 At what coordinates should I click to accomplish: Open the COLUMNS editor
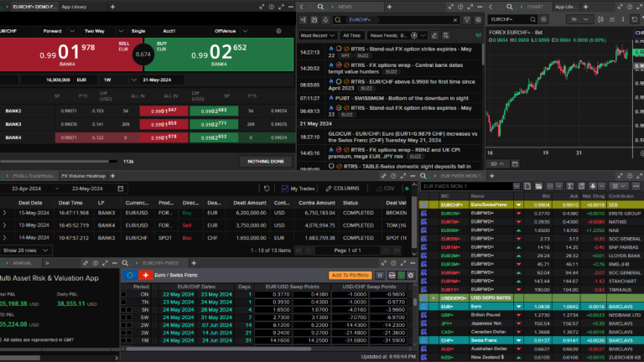coord(342,189)
